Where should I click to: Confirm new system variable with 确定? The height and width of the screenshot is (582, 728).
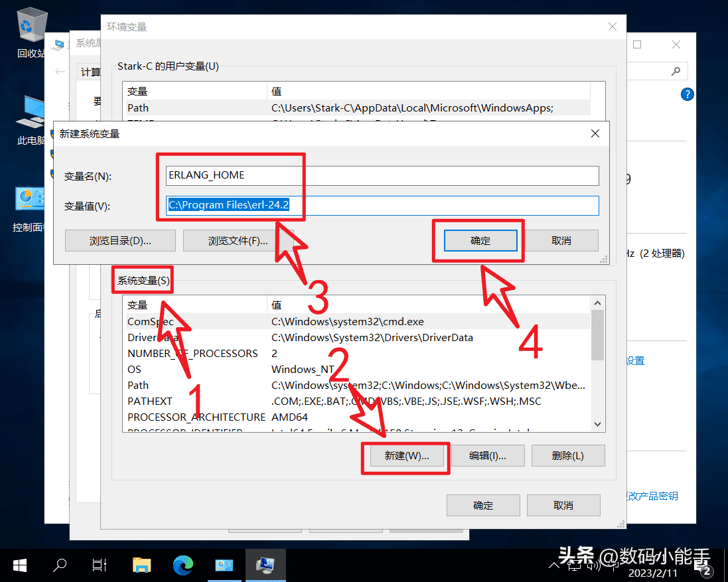[480, 240]
